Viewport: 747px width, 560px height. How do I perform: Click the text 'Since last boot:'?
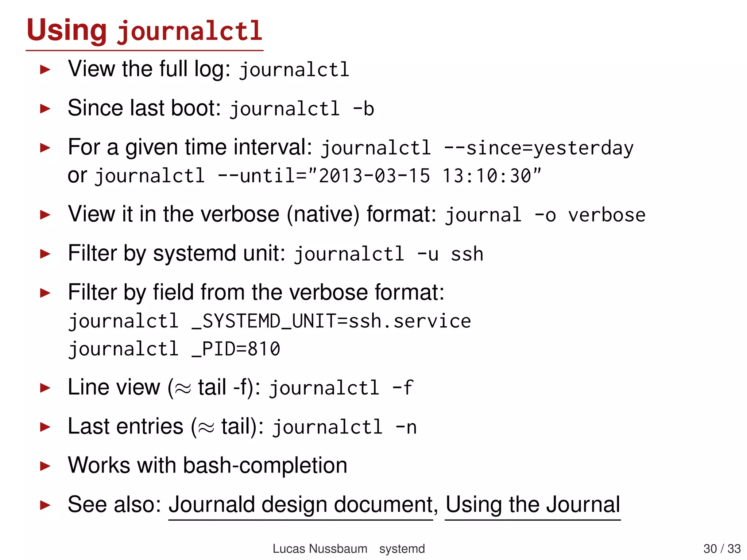144,108
